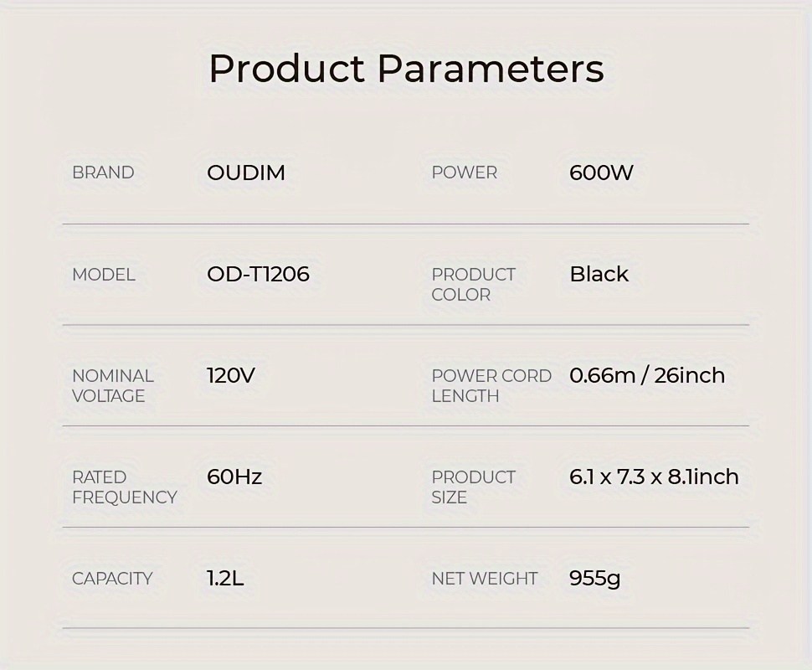Click the Black color value

[599, 274]
